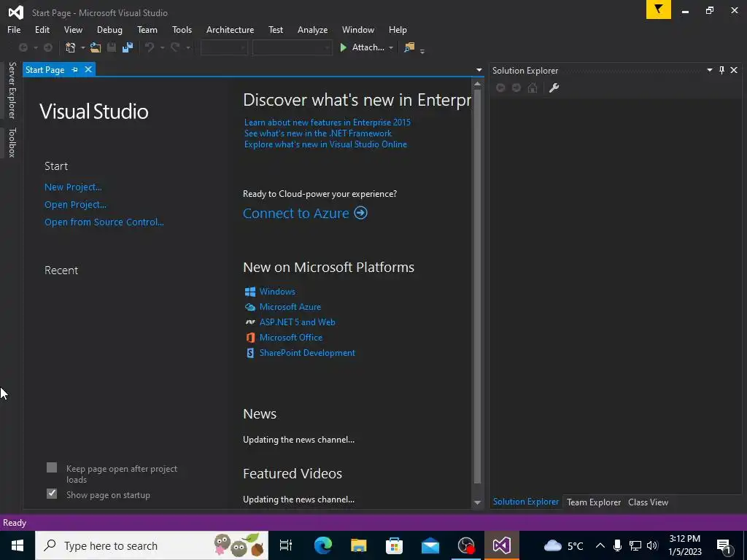Click Open from Source Control... link
747x560 pixels.
tap(104, 222)
